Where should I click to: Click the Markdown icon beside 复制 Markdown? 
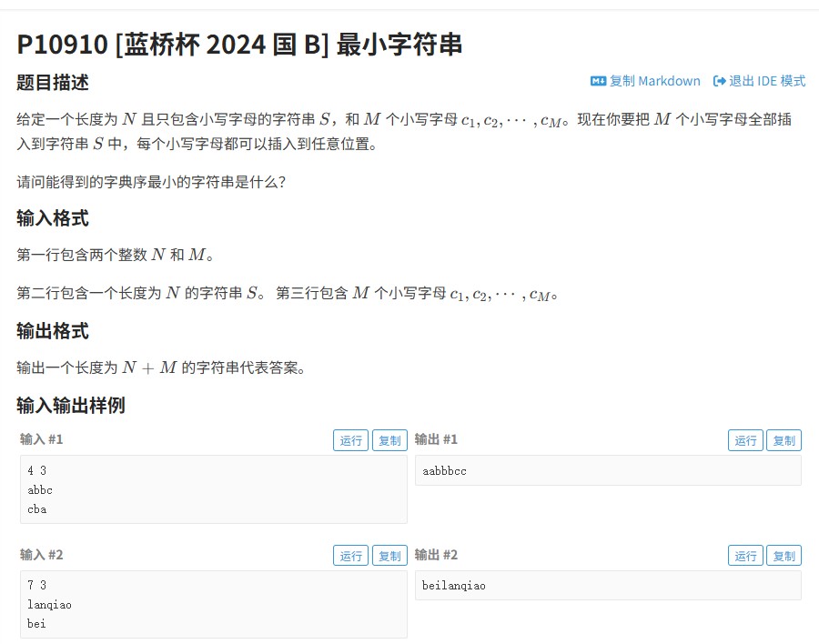(x=598, y=81)
